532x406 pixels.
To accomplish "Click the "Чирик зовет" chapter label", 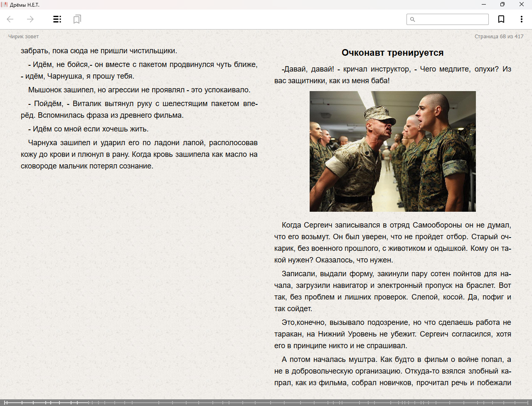I will (23, 37).
